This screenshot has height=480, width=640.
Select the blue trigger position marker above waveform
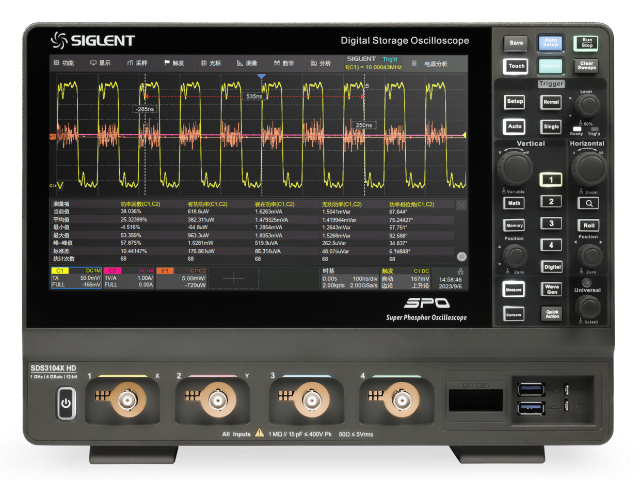tap(262, 76)
